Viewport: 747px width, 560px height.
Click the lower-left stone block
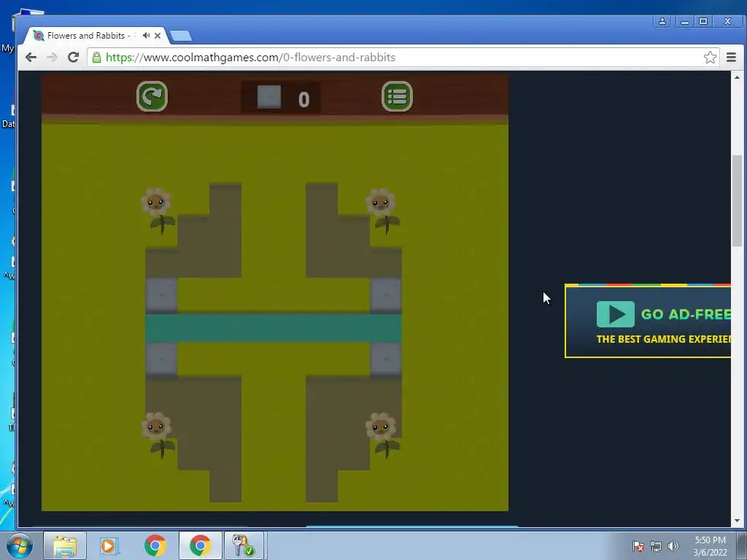(161, 359)
